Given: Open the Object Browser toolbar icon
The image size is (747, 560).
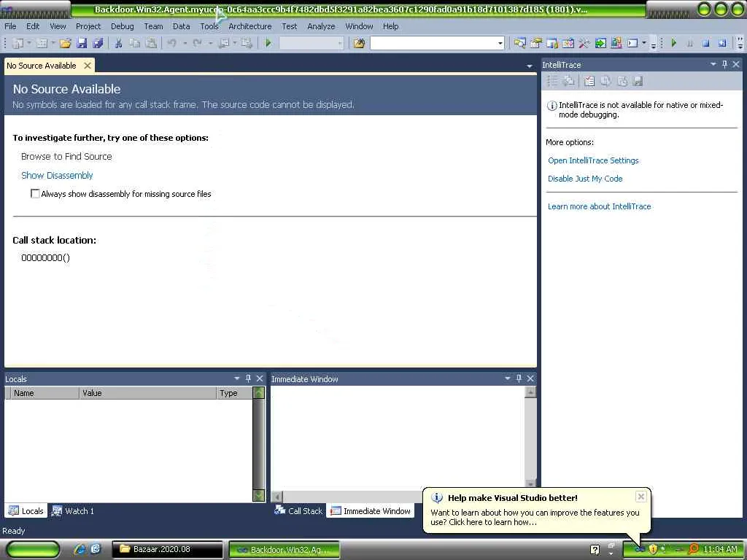Looking at the screenshot, I should click(568, 43).
